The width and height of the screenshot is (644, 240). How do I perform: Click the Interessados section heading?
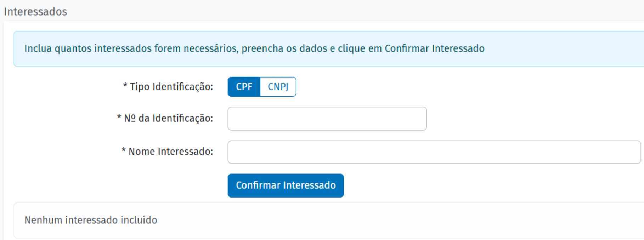35,12
